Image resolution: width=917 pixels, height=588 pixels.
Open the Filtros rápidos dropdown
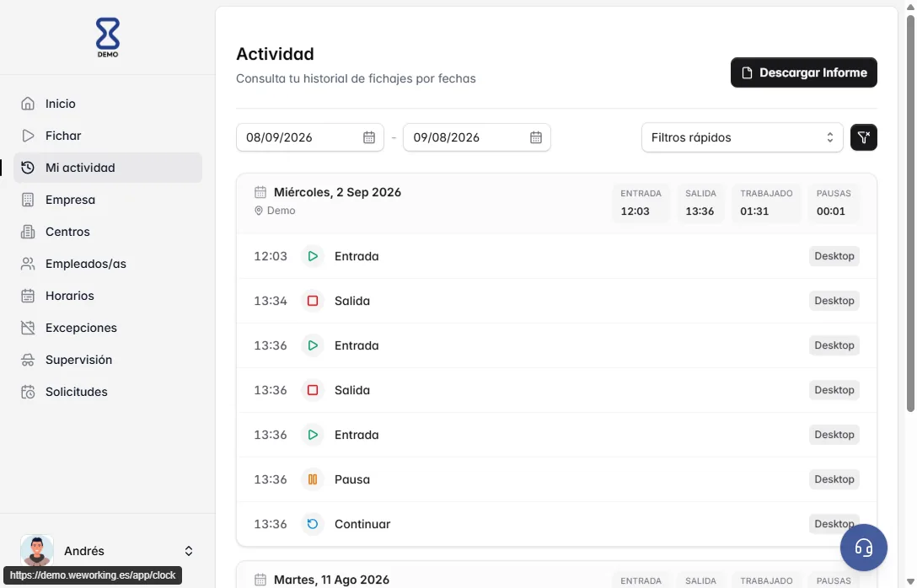(x=743, y=137)
